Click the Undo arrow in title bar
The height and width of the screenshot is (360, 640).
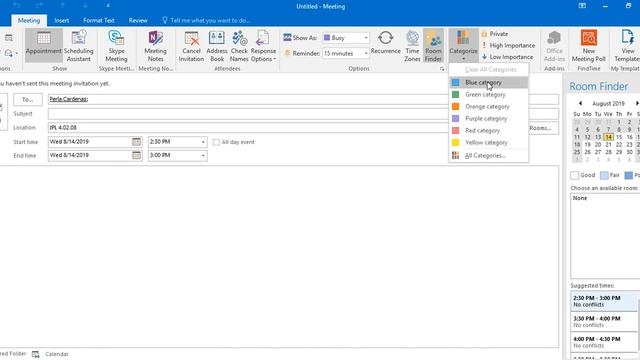(x=17, y=6)
